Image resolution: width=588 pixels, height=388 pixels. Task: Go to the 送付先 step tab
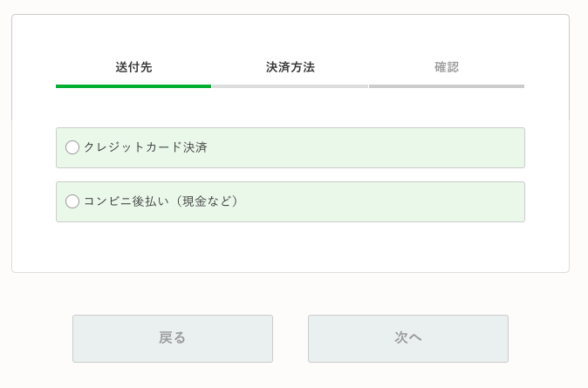tap(133, 67)
